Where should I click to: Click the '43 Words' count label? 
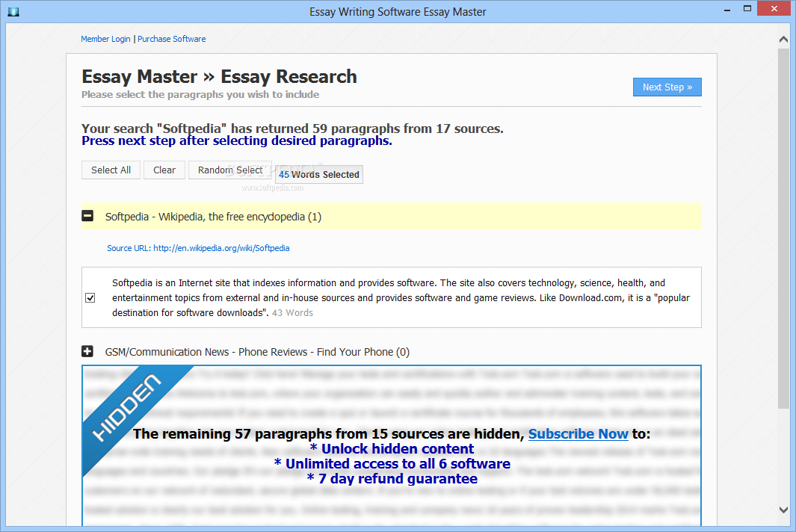click(292, 313)
